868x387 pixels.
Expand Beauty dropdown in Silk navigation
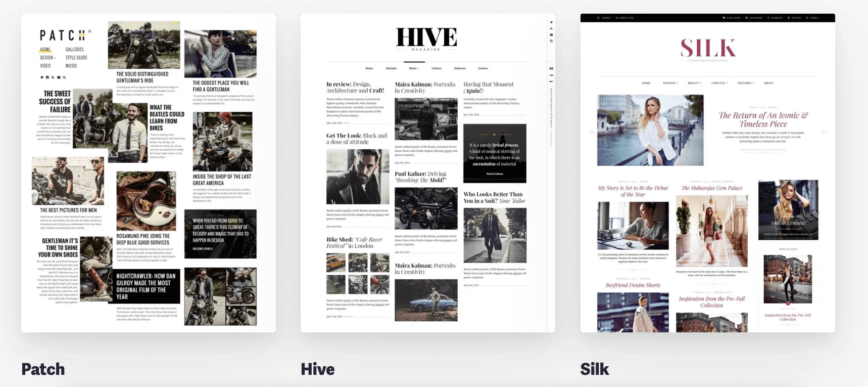click(694, 83)
